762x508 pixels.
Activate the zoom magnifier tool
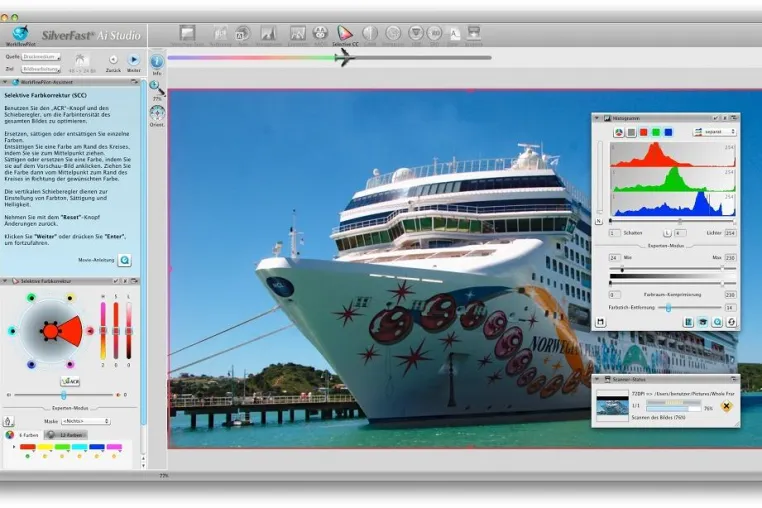[x=156, y=88]
